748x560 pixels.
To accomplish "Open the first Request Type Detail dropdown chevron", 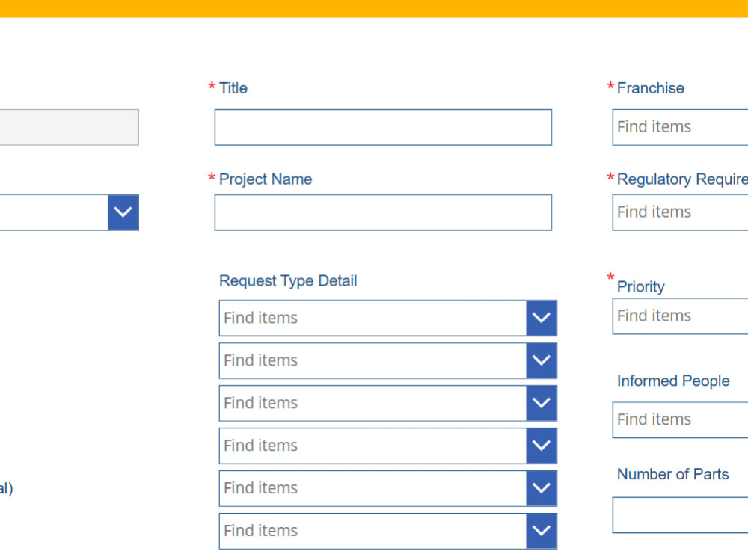I will pyautogui.click(x=541, y=318).
